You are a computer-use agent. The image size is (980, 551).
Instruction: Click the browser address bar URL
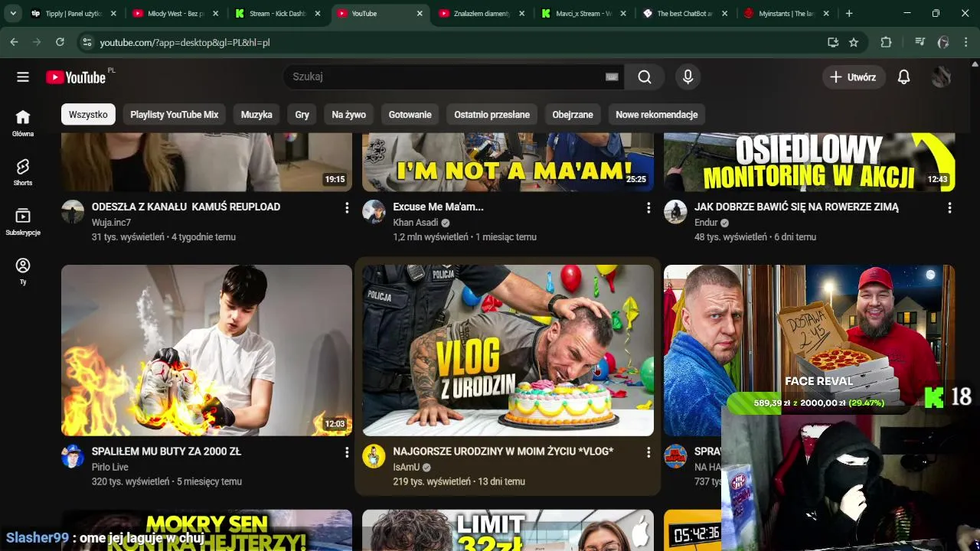click(x=185, y=43)
